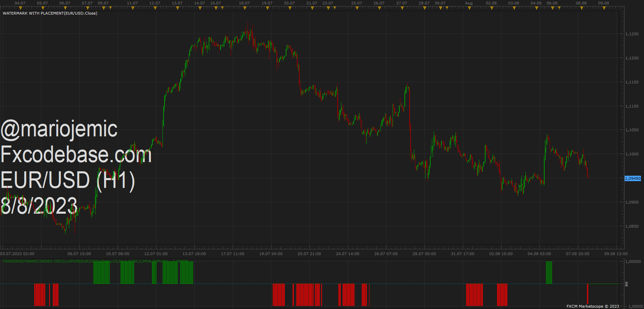Click the 1,0850 price axis label
644x309 pixels.
(x=632, y=226)
